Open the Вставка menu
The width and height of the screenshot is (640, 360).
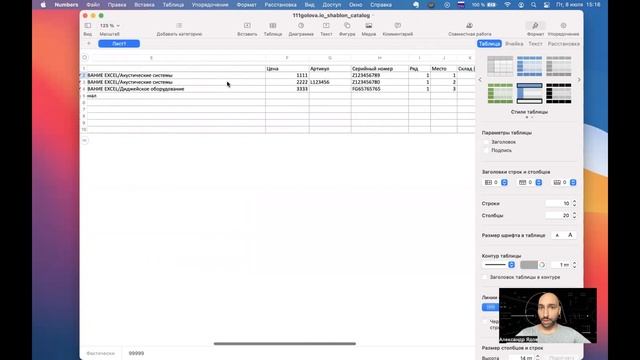[144, 5]
